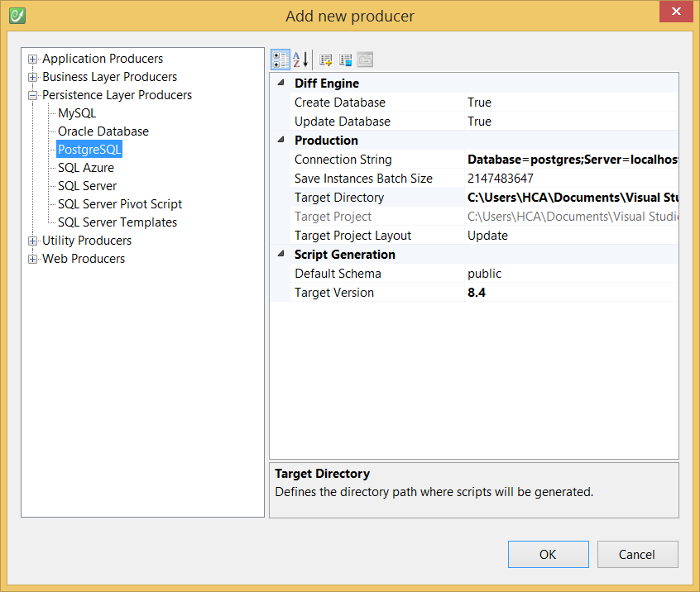Expand the Application Producers node

coord(33,59)
